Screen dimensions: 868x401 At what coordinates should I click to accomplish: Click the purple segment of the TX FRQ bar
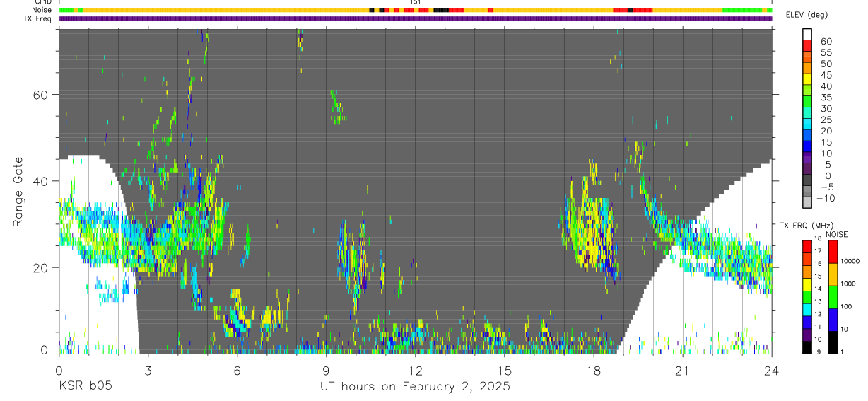(807, 335)
